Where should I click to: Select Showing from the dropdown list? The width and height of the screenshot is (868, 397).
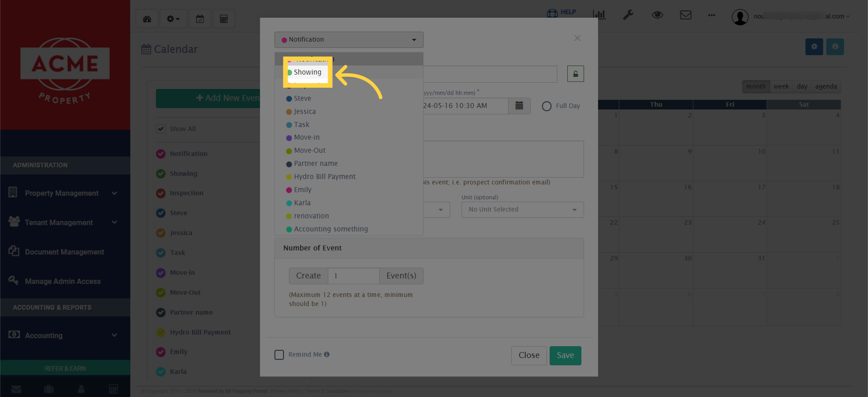click(349, 72)
